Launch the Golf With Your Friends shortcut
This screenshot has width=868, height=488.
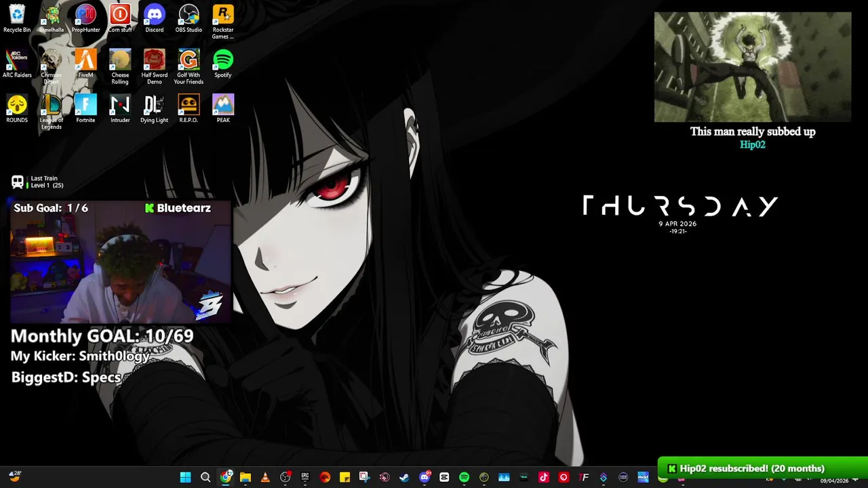point(189,67)
